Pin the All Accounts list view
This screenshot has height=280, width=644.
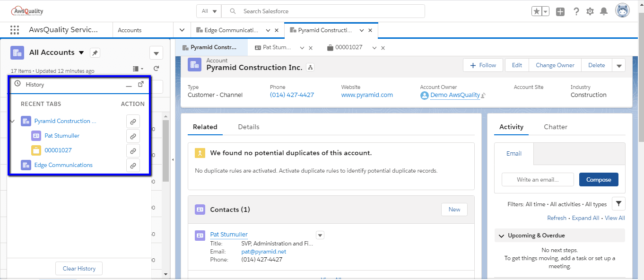[x=95, y=53]
